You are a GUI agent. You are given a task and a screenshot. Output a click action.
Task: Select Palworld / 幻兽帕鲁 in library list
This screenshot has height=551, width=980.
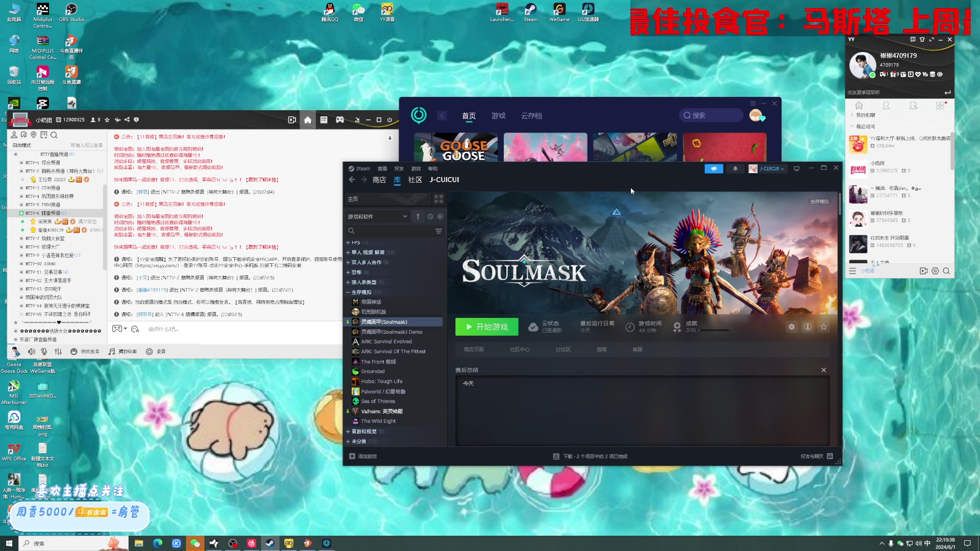[383, 392]
